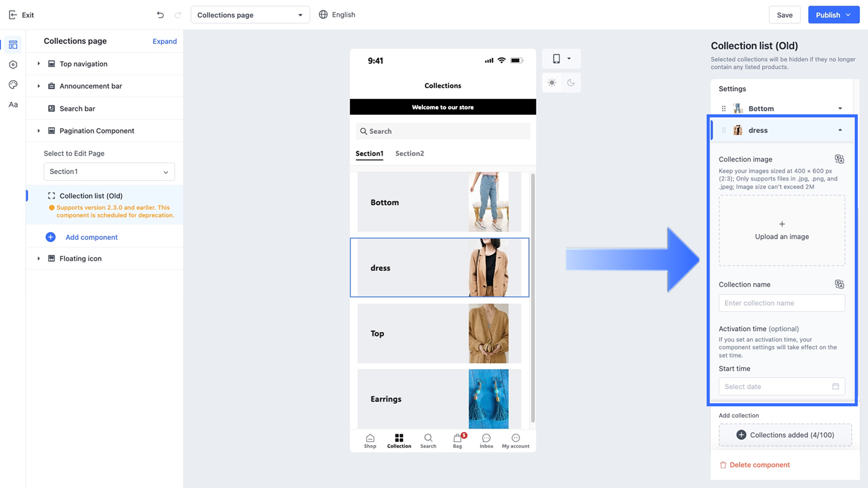
Task: Open the color palette sidebar icon
Action: tap(13, 85)
